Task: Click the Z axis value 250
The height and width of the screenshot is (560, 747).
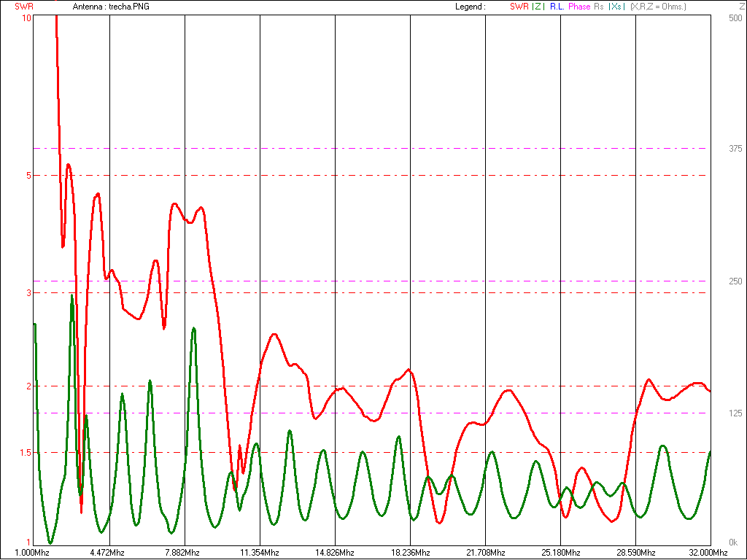Action: point(735,281)
